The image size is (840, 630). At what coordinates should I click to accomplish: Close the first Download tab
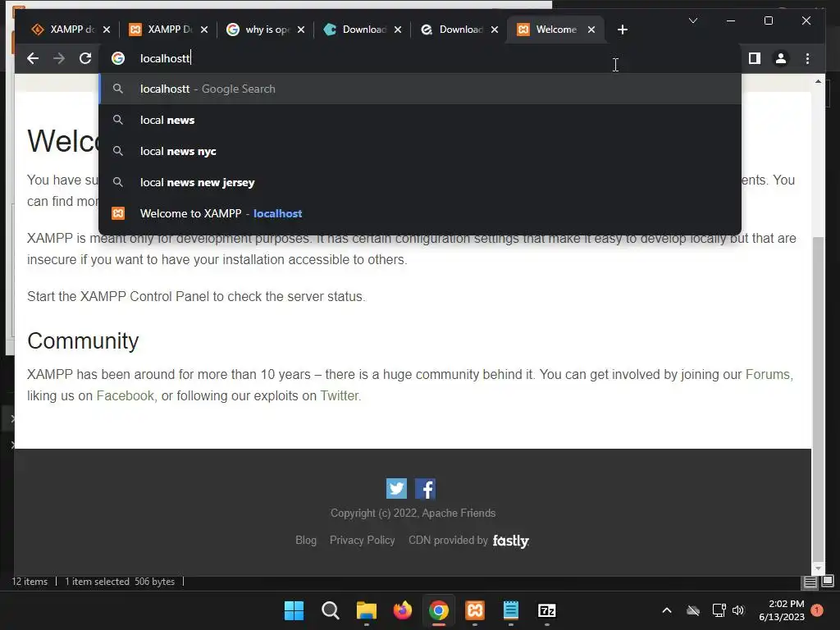click(x=398, y=30)
